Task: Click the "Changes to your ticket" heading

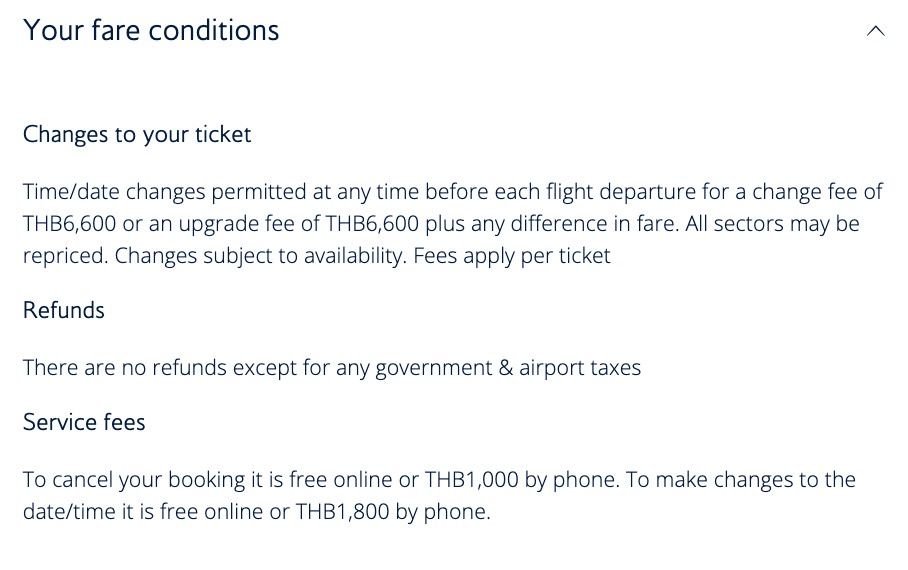Action: pos(137,134)
